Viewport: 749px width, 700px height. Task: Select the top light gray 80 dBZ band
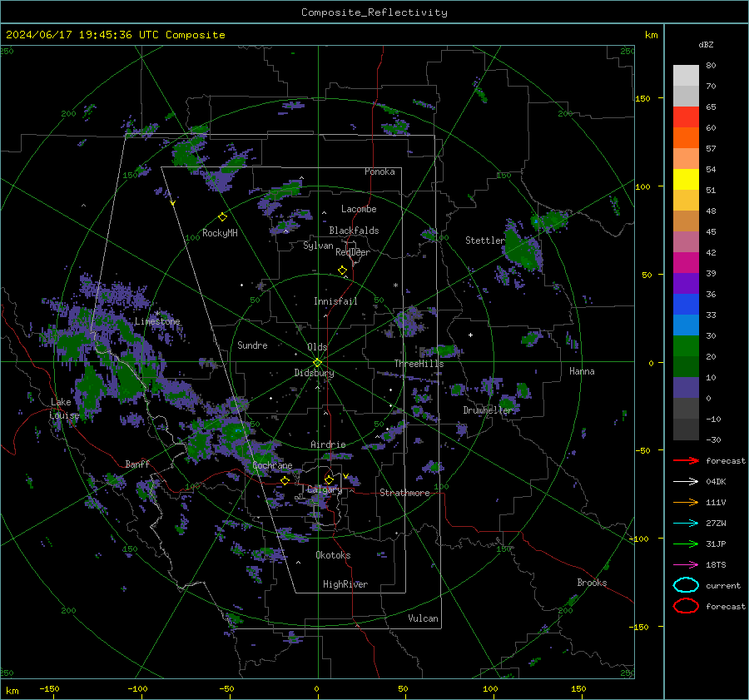point(686,75)
